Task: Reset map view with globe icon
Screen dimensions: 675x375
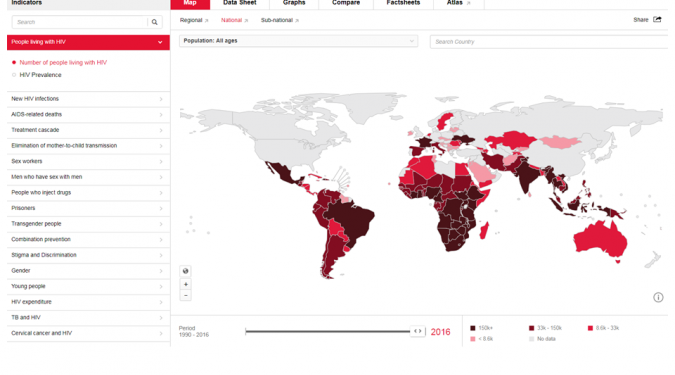Action: (x=186, y=271)
